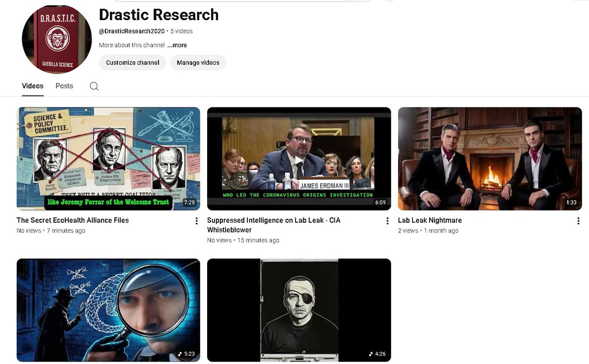Click the Drastic Research channel name heading

click(159, 15)
